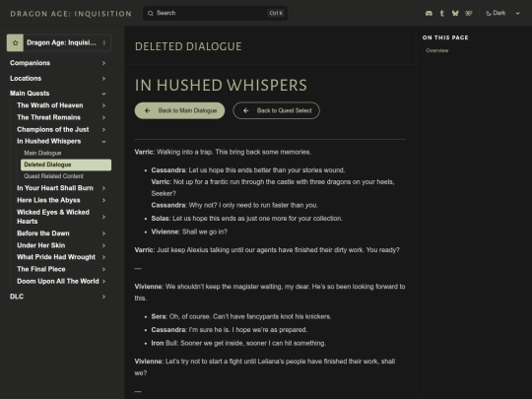Open the Dark theme dropdown

[502, 13]
